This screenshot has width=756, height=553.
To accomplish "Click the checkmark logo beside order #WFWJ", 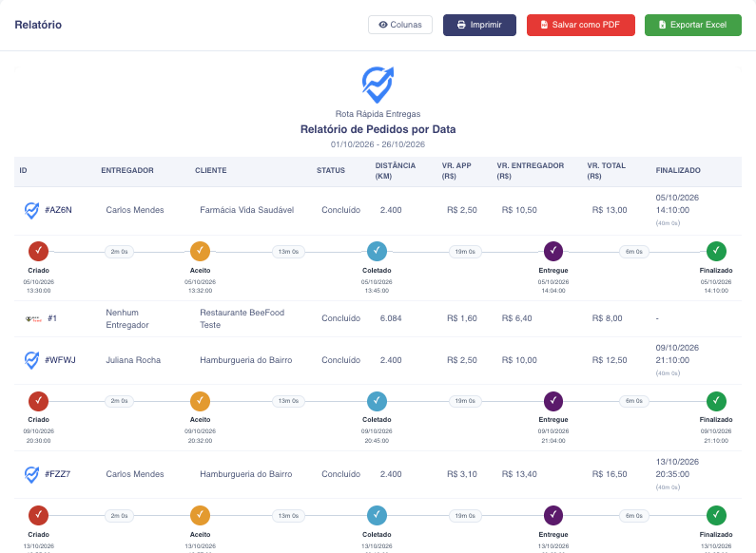I will (x=31, y=360).
